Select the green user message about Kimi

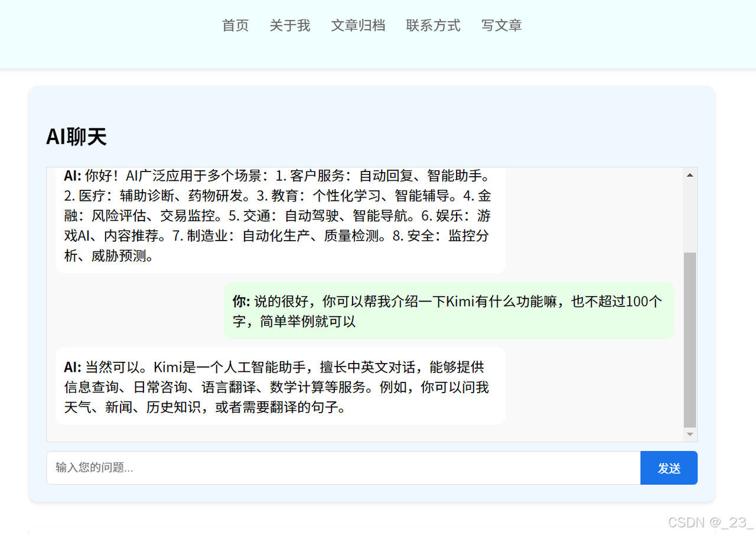tap(448, 311)
